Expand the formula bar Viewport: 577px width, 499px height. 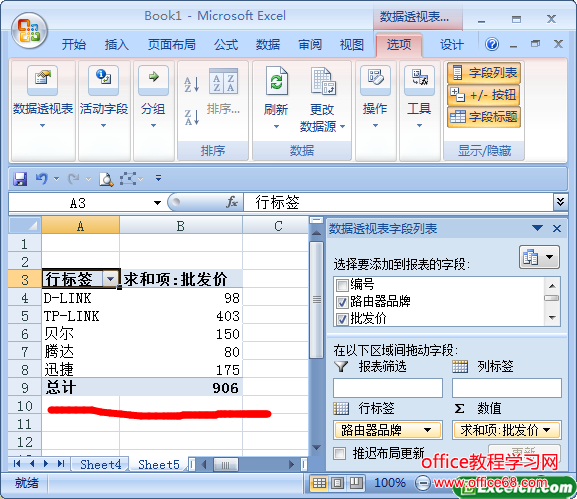coord(560,202)
